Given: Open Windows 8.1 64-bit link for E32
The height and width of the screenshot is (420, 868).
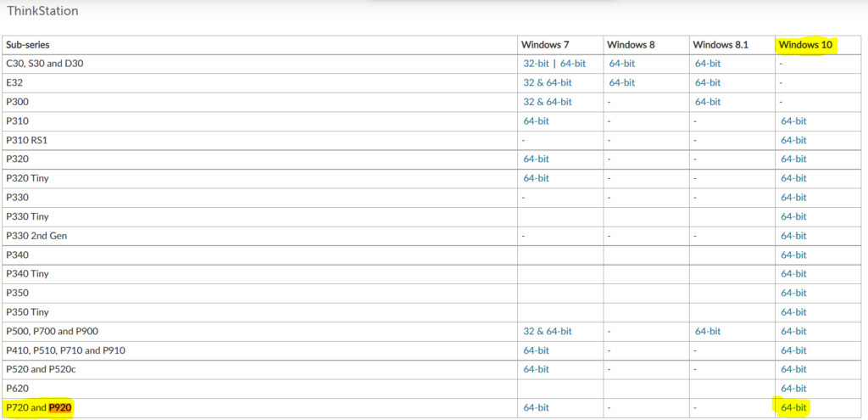Looking at the screenshot, I should point(708,82).
